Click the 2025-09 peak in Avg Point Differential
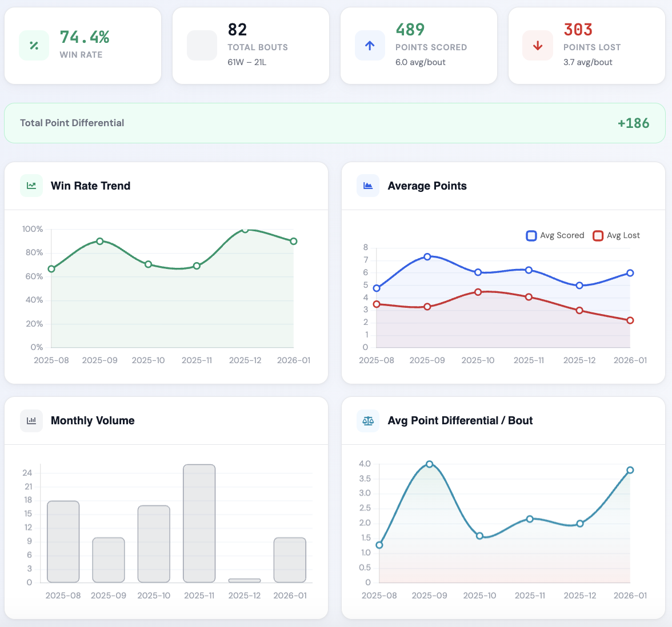This screenshot has width=672, height=627. (430, 464)
